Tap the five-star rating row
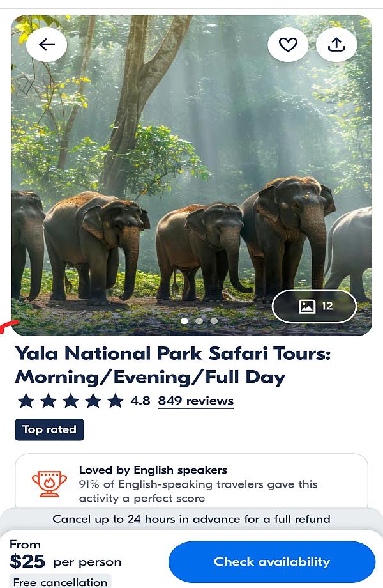This screenshot has height=588, width=383. tap(70, 401)
